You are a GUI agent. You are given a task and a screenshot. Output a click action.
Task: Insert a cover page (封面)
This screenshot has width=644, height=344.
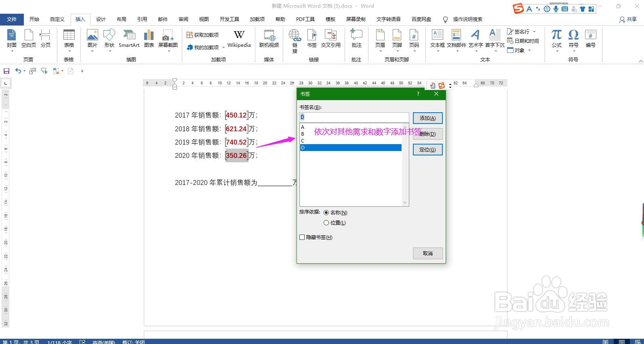coord(12,40)
